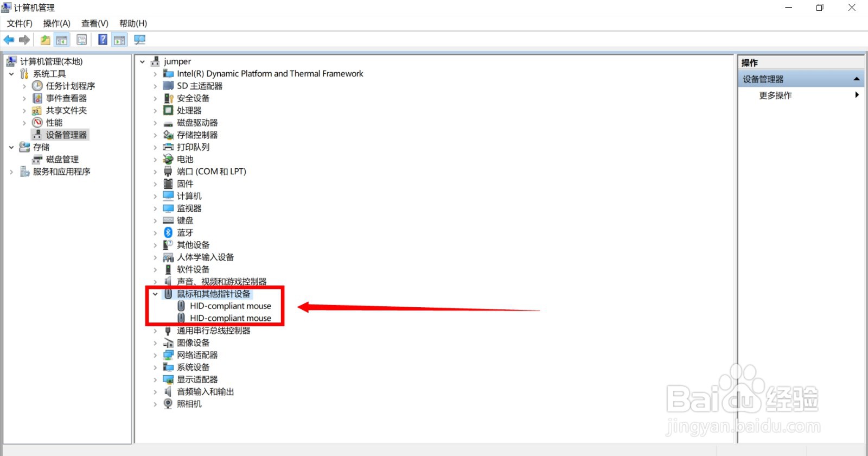
Task: Select Computer Management (Local) root item
Action: point(52,61)
